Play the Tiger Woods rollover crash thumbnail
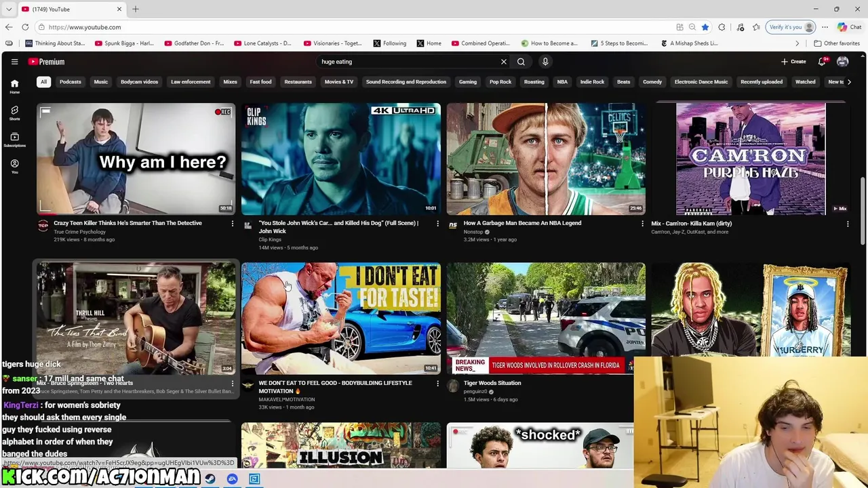This screenshot has width=868, height=488. pyautogui.click(x=546, y=319)
